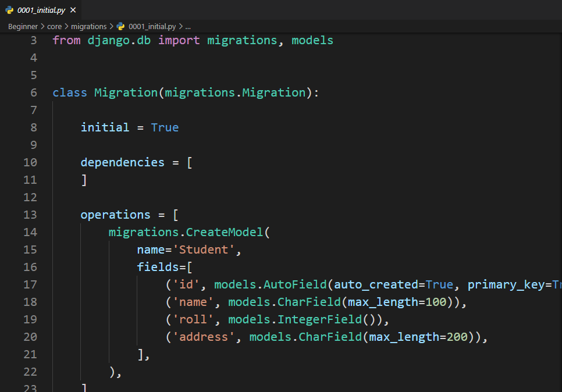Click 'AutoField' on line 17

[x=295, y=284]
